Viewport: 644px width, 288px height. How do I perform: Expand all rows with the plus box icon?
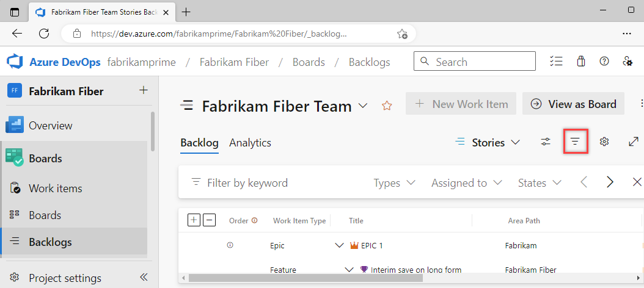point(194,220)
